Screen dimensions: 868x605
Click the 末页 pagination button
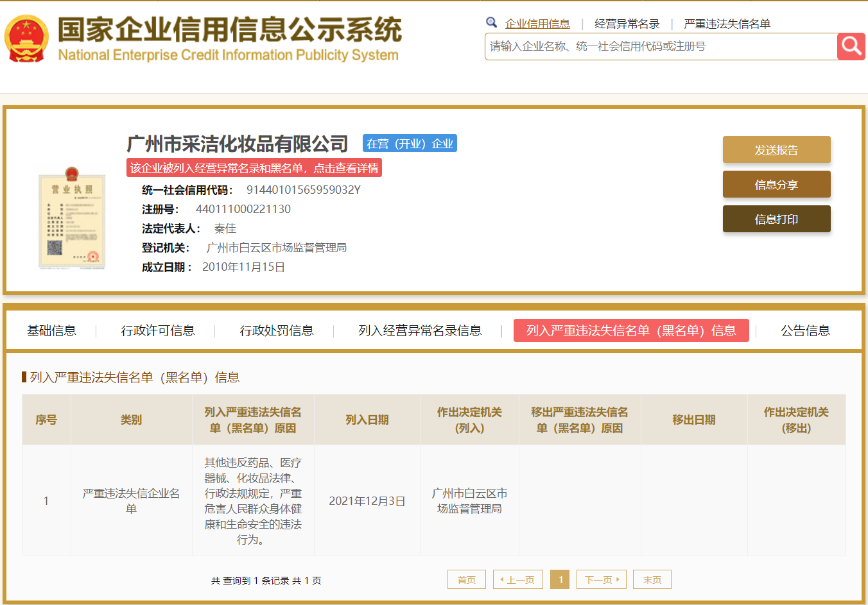652,579
